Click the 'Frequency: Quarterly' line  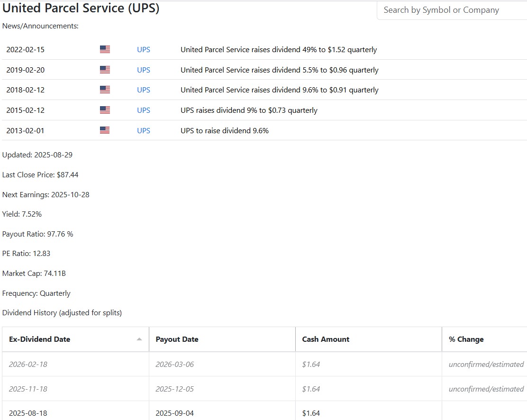click(x=36, y=293)
